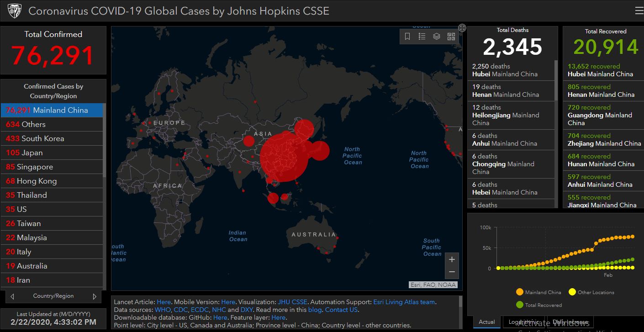Open the hamburger menu in the header
The height and width of the screenshot is (332, 644).
click(x=639, y=11)
